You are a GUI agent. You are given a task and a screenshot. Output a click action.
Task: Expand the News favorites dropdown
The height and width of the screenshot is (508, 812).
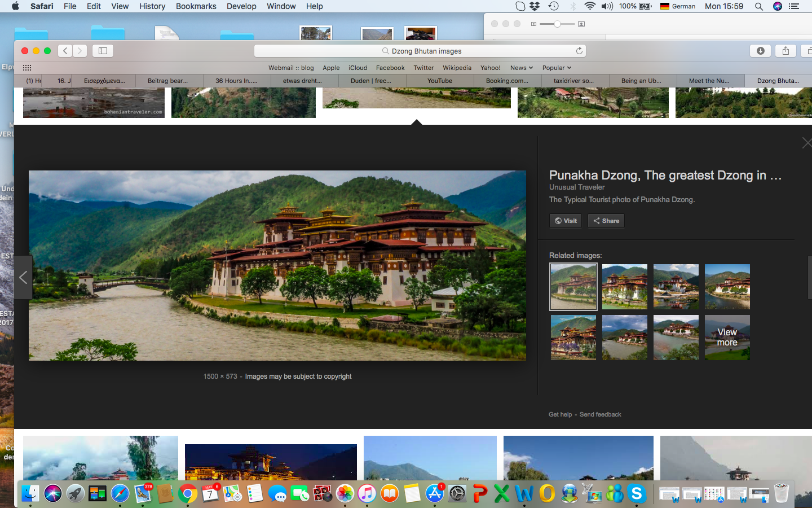click(521, 68)
